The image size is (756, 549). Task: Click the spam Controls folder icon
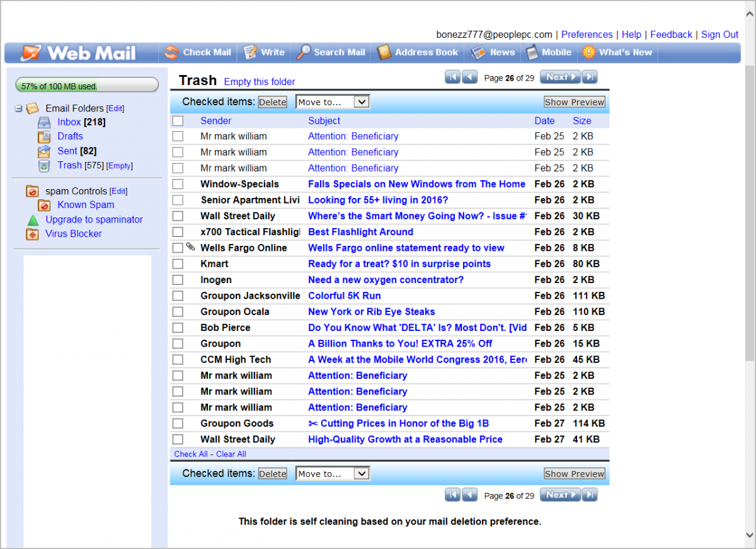[x=32, y=191]
